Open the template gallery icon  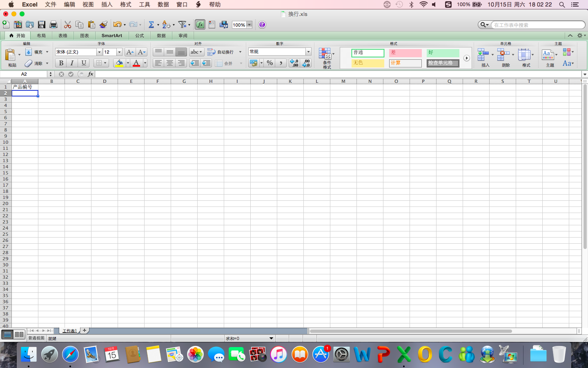pyautogui.click(x=18, y=25)
